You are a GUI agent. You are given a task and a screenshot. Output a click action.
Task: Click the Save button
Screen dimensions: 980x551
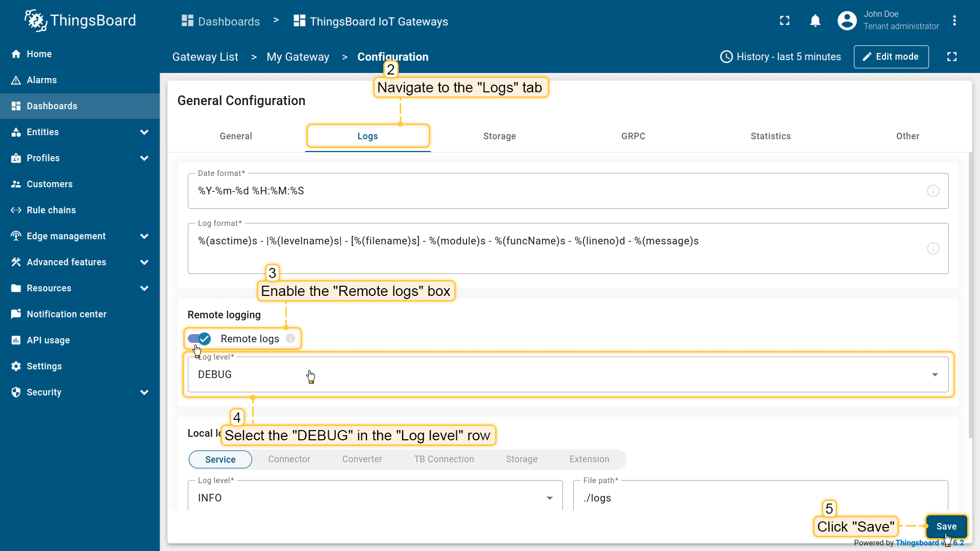coord(946,527)
